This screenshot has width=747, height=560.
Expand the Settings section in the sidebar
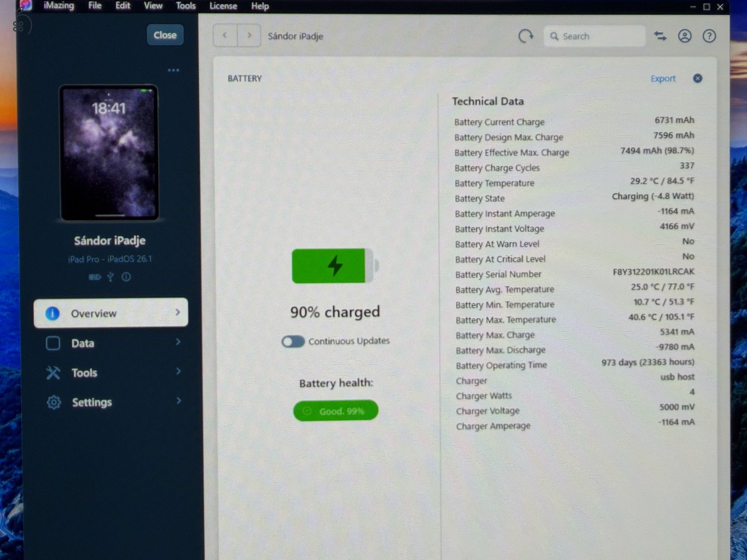(111, 402)
